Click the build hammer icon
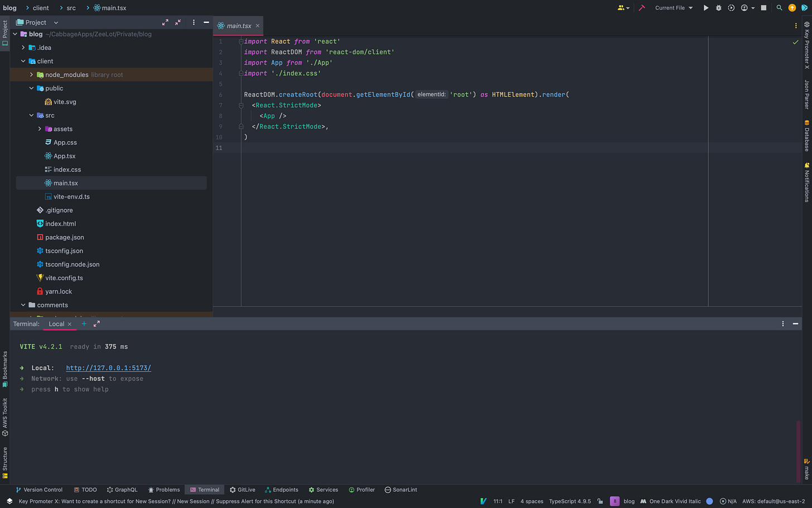The image size is (812, 508). pyautogui.click(x=642, y=8)
